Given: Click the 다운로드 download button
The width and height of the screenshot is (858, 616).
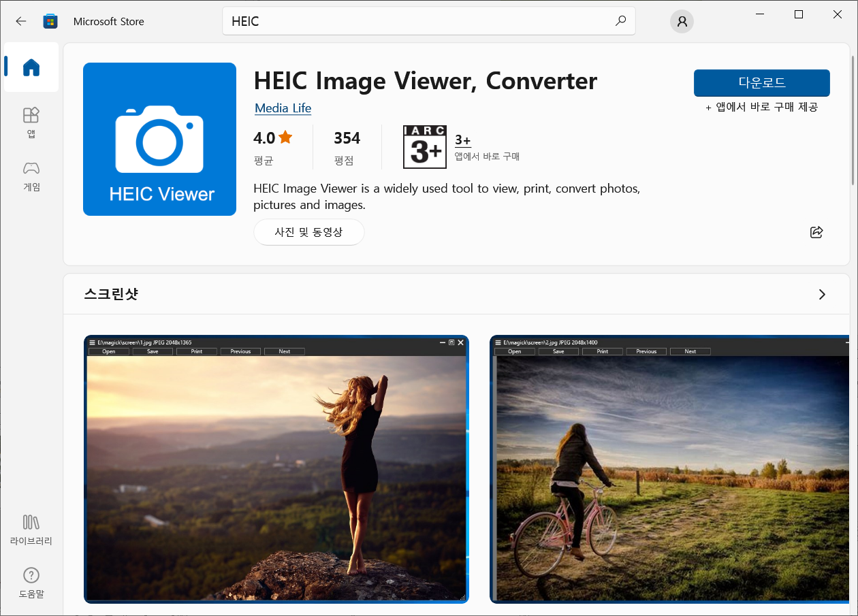Looking at the screenshot, I should point(761,83).
